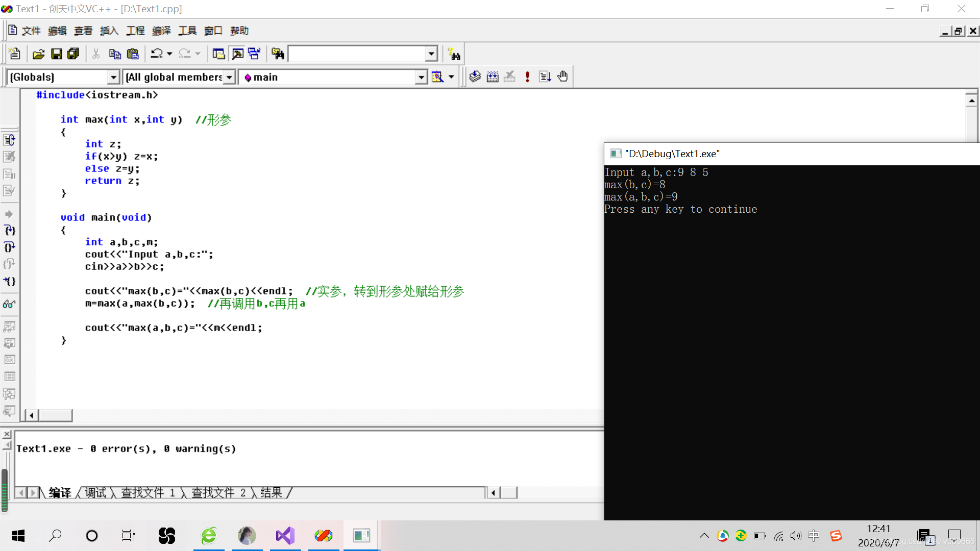Toggle the Workspace window toolbar button
Viewport: 980px width, 551px height.
pyautogui.click(x=218, y=54)
